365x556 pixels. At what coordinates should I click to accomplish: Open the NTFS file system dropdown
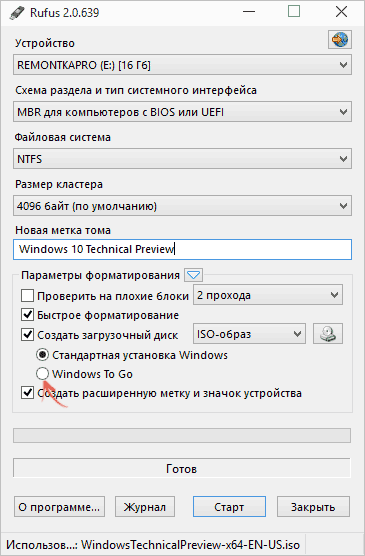[182, 159]
